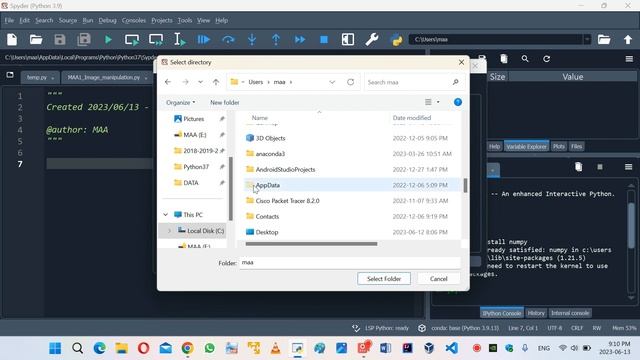640x360 pixels.
Task: Browse working directory folder icon
Action: tap(604, 40)
